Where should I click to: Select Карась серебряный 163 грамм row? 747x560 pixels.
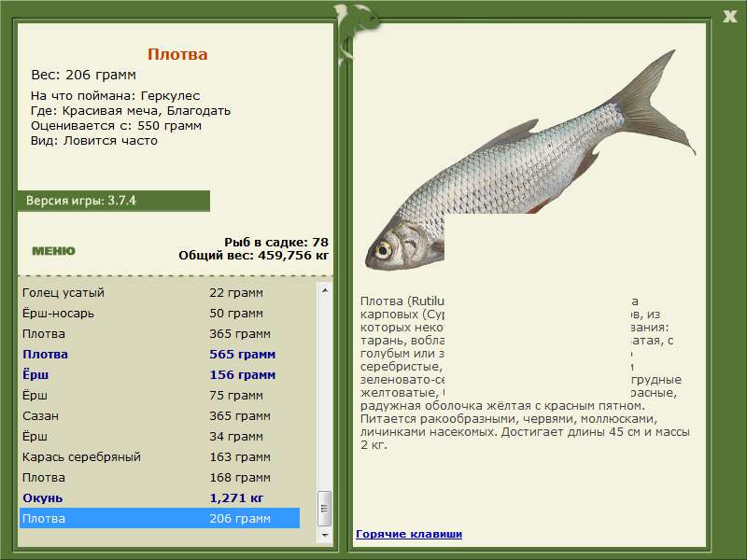click(160, 456)
